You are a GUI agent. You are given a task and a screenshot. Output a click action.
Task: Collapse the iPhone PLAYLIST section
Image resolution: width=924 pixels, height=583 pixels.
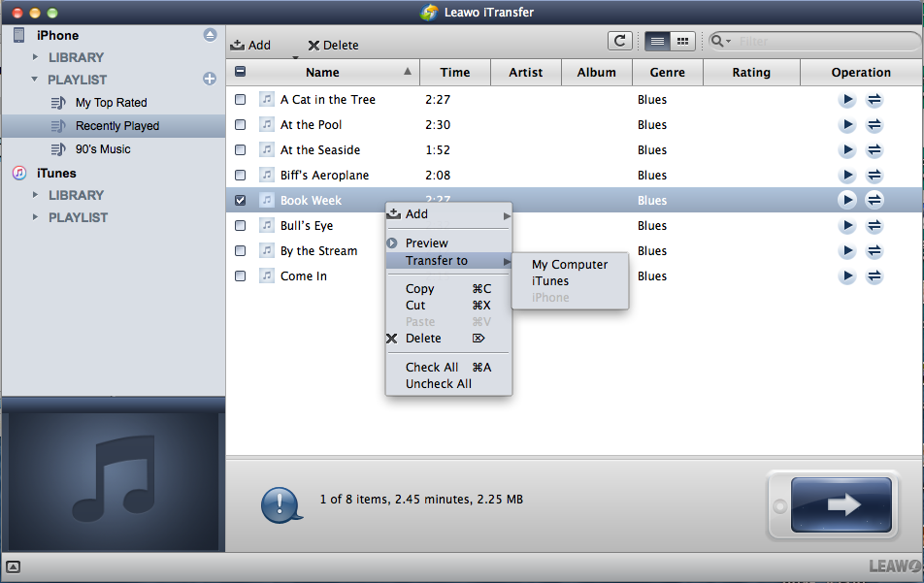(36, 80)
